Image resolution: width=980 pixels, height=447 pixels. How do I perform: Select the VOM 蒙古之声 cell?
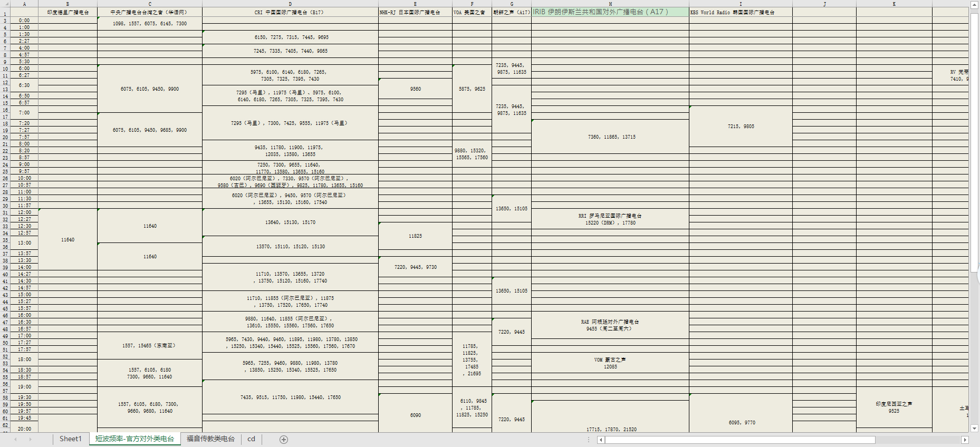click(x=610, y=363)
